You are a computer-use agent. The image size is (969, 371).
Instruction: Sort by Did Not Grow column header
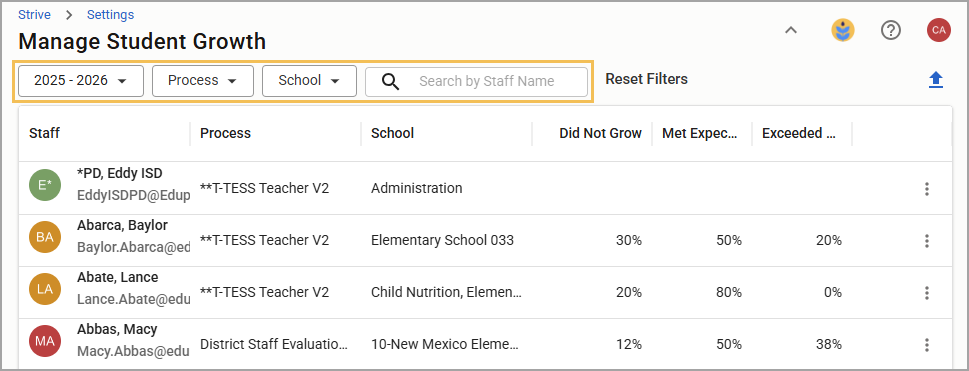601,133
